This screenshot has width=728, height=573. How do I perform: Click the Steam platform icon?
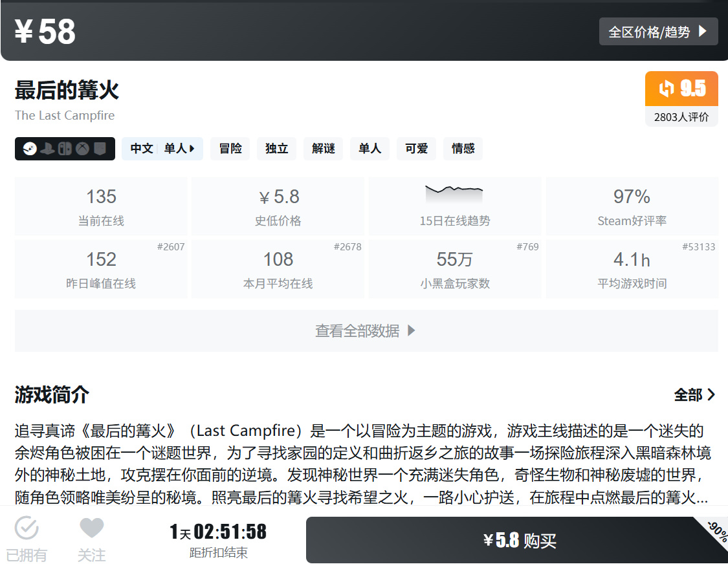pos(30,149)
